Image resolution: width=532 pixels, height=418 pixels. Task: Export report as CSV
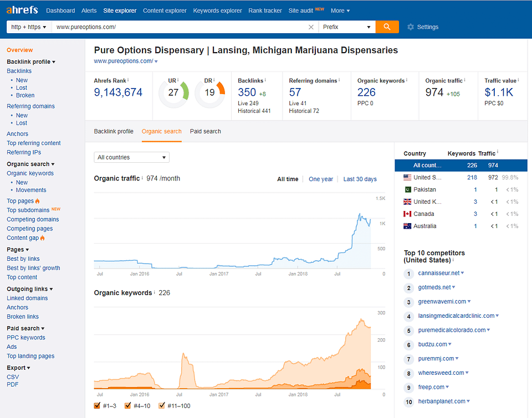point(13,377)
